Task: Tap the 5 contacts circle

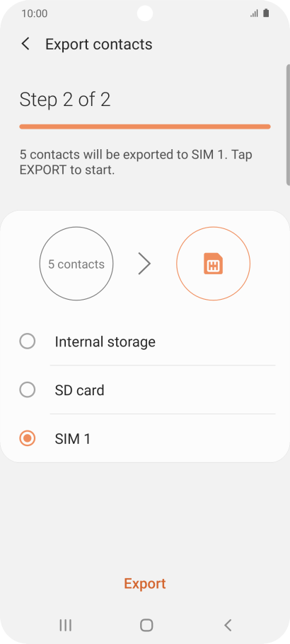Action: (x=76, y=264)
